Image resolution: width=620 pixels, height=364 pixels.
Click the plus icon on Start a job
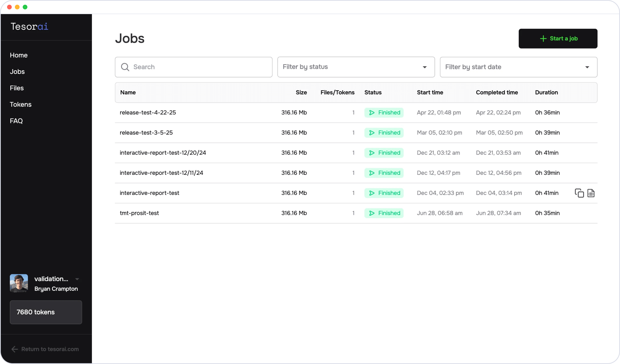[543, 39]
